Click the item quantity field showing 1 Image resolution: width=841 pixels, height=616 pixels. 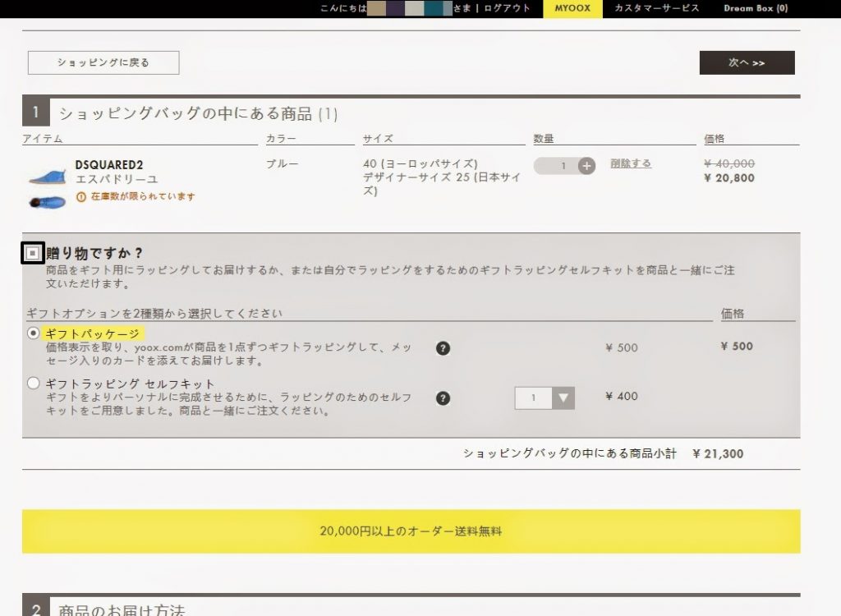coord(556,166)
